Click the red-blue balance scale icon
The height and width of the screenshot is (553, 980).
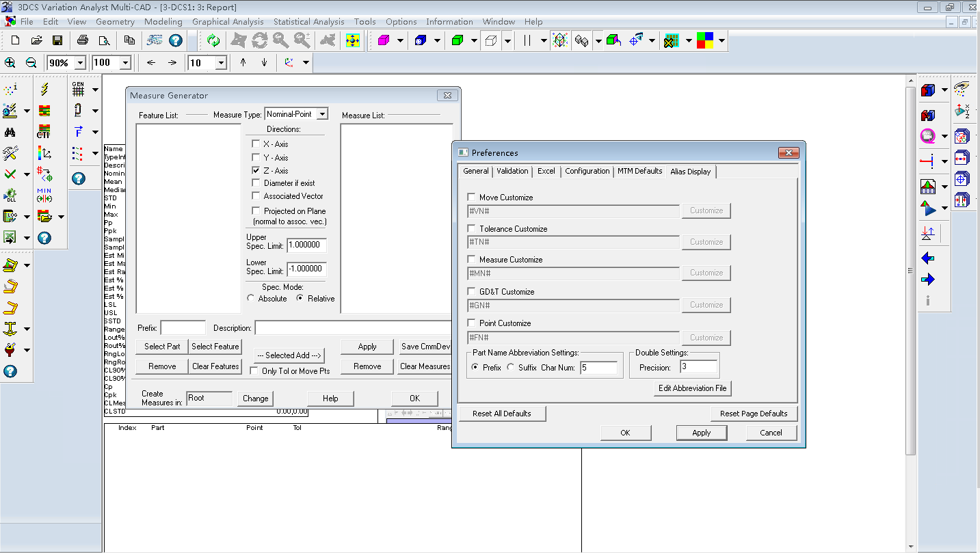928,234
